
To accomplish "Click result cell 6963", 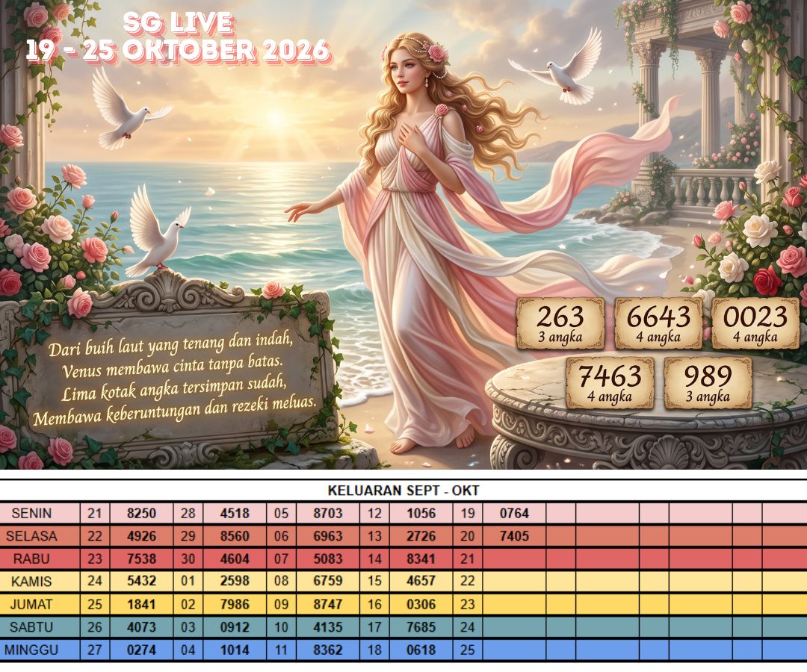I will pyautogui.click(x=328, y=536).
